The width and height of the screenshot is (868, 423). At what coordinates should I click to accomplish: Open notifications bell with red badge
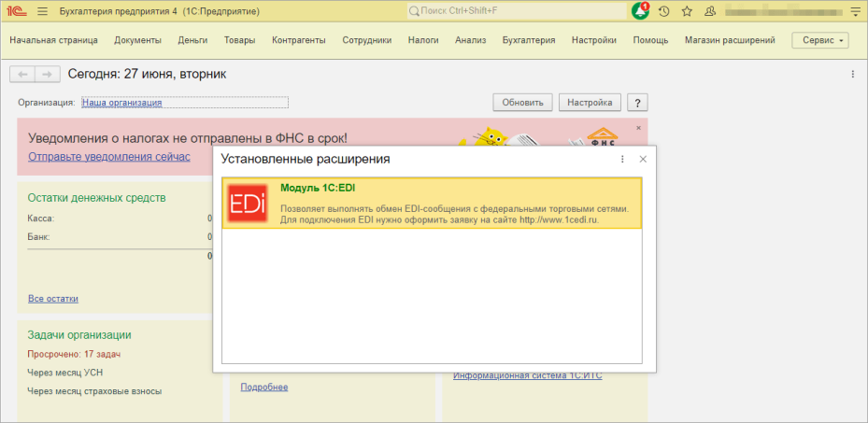point(640,11)
